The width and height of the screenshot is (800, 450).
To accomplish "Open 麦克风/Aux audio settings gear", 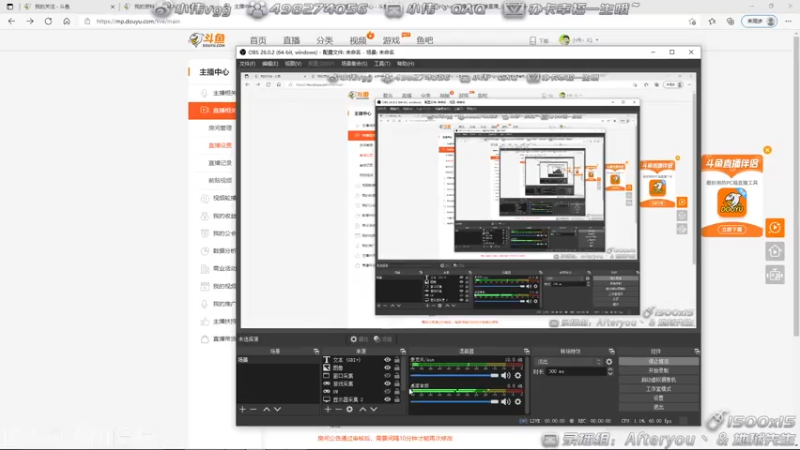I will coord(518,376).
